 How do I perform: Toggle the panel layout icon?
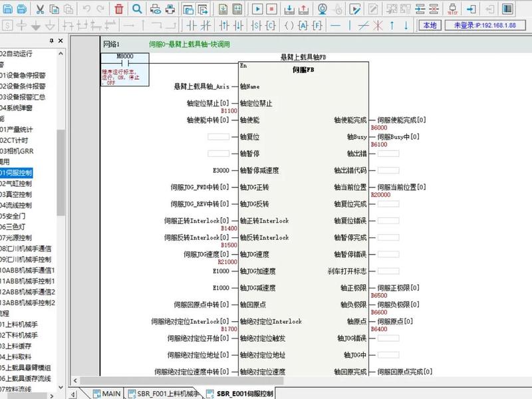point(507,9)
